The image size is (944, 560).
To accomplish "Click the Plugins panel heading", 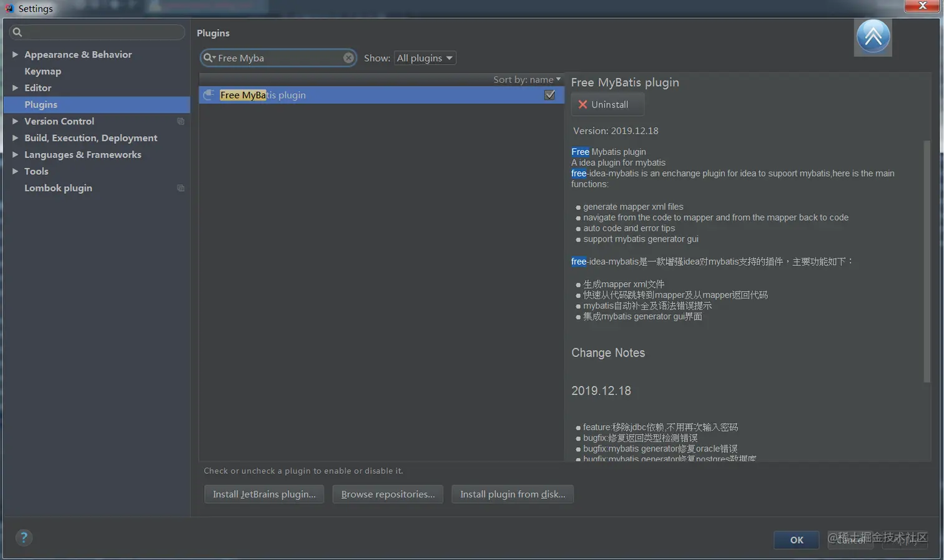I will pos(213,33).
